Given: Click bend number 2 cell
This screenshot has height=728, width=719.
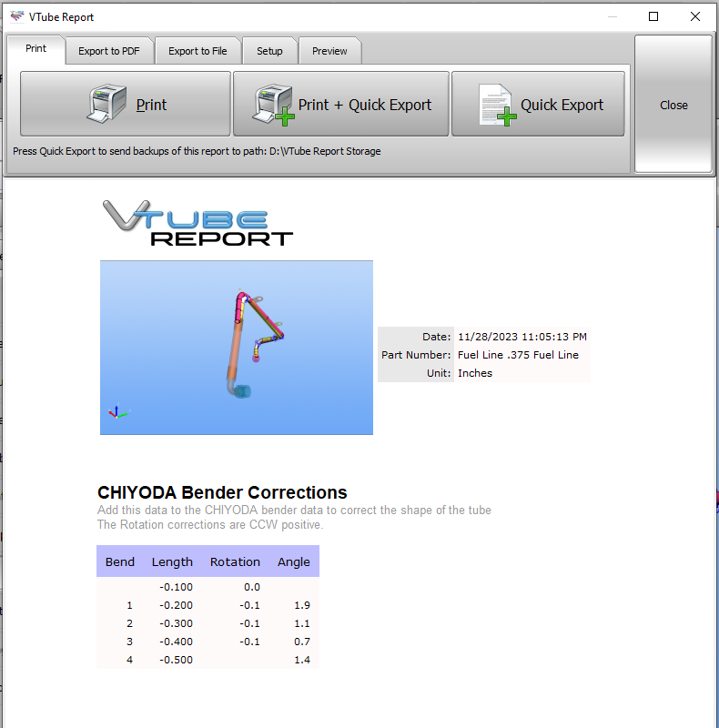Looking at the screenshot, I should (129, 623).
